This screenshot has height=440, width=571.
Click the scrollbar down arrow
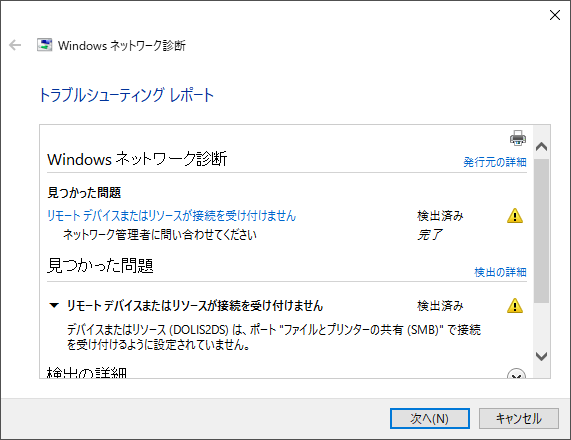click(542, 356)
